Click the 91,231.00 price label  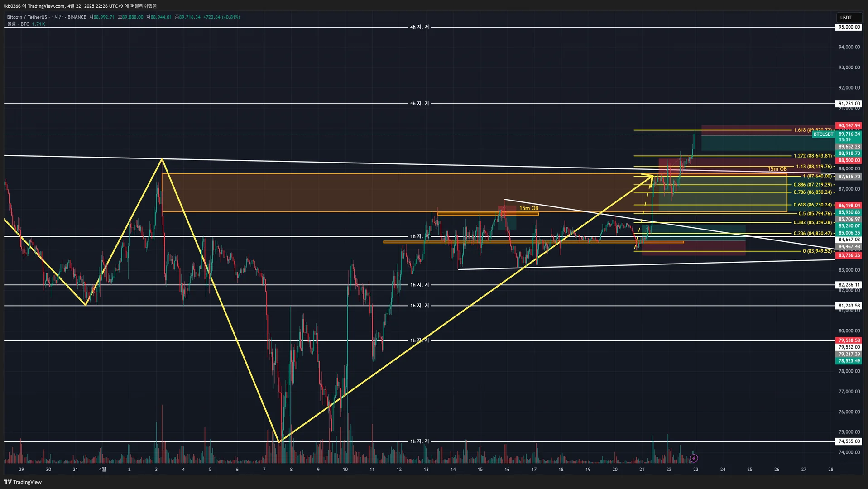849,104
